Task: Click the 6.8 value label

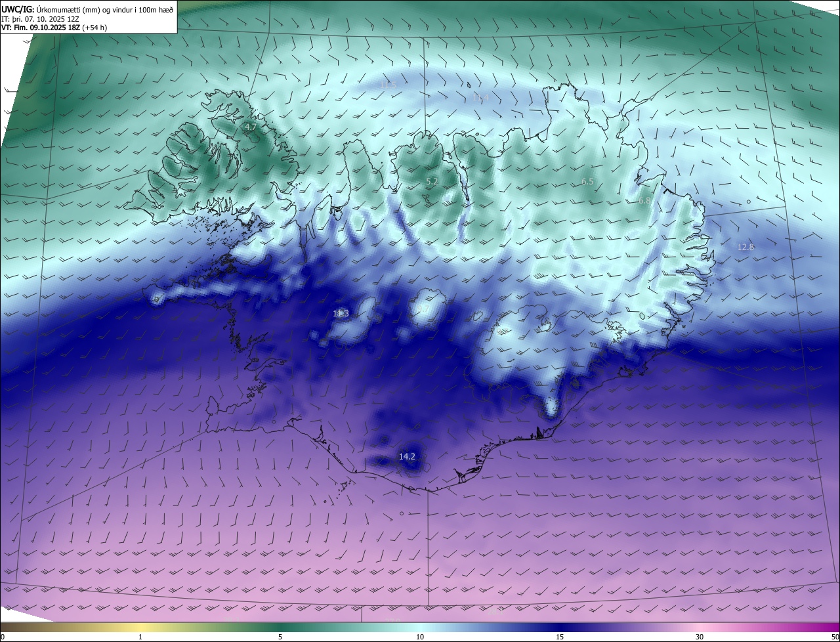Action: coord(644,201)
